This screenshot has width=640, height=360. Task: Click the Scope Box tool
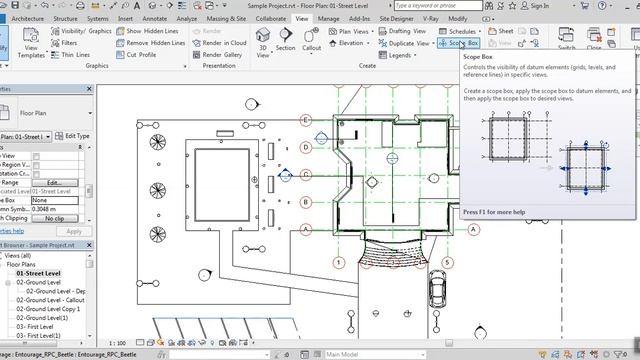pyautogui.click(x=458, y=43)
